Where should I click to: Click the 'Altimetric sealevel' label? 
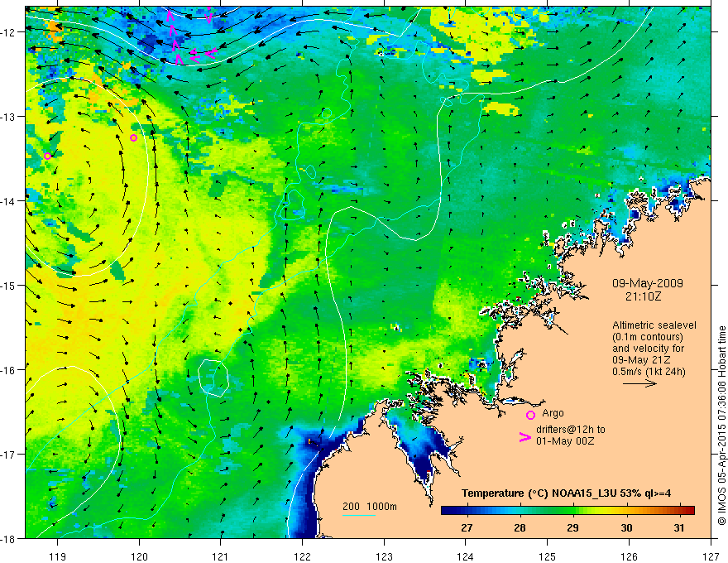point(654,325)
